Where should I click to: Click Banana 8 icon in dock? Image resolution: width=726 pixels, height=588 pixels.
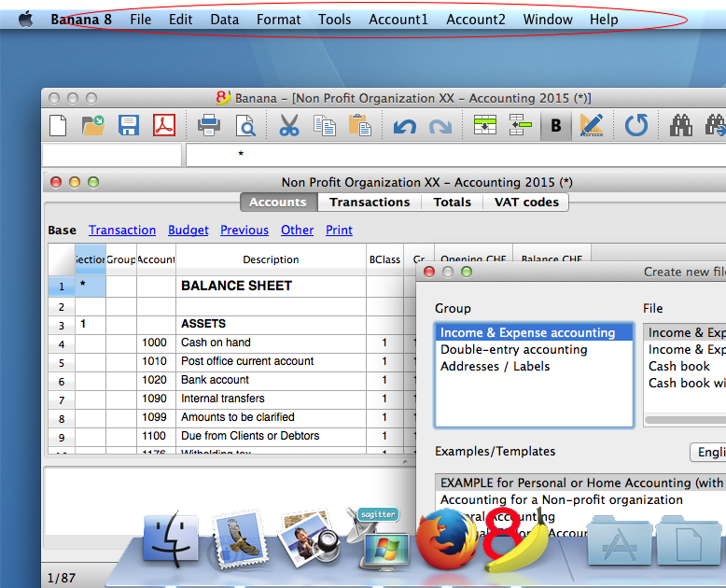[516, 539]
